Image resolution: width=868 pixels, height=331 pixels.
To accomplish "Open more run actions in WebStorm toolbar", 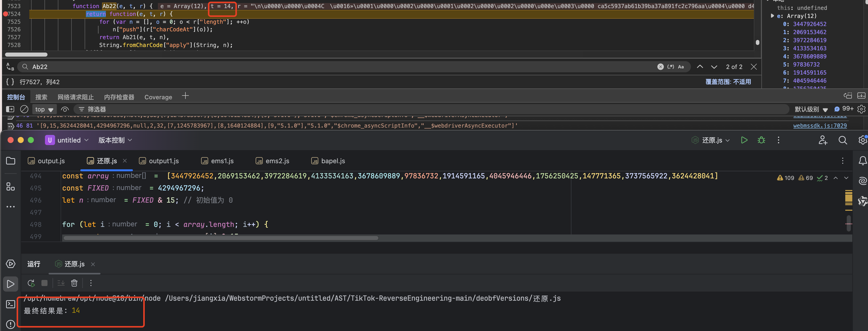I will (778, 140).
